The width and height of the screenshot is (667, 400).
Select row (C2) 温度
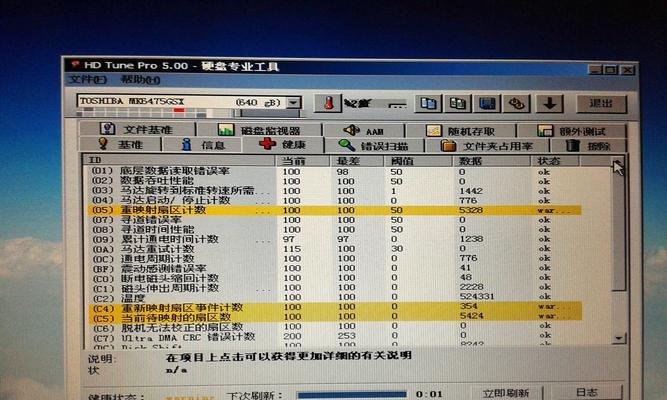pyautogui.click(x=334, y=297)
